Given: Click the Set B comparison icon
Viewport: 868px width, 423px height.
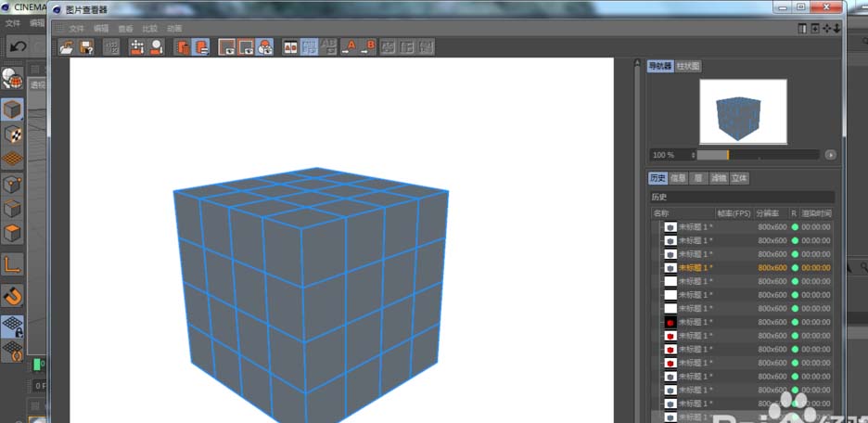Looking at the screenshot, I should pyautogui.click(x=368, y=46).
